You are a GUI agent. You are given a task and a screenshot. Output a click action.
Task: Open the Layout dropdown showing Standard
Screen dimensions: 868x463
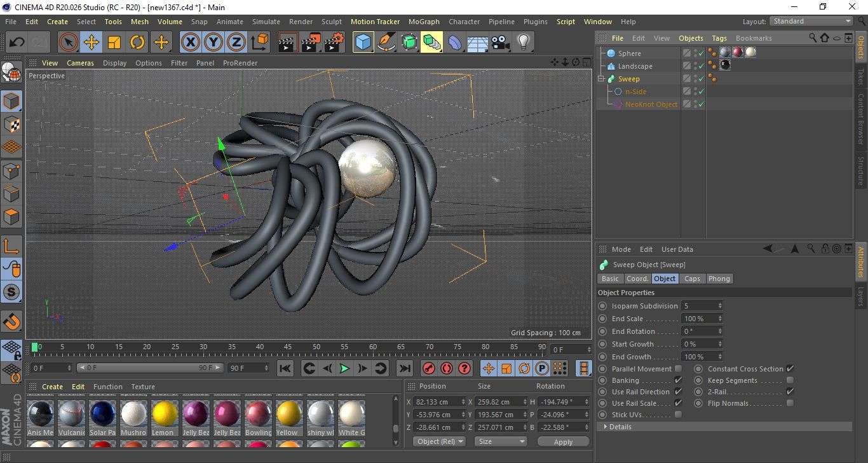(811, 21)
